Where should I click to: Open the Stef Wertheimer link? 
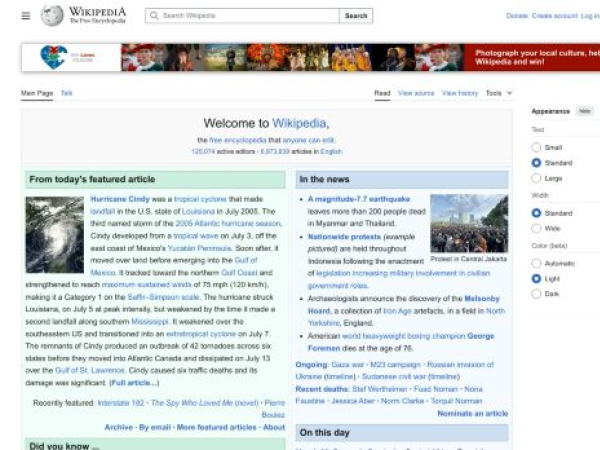click(x=380, y=389)
